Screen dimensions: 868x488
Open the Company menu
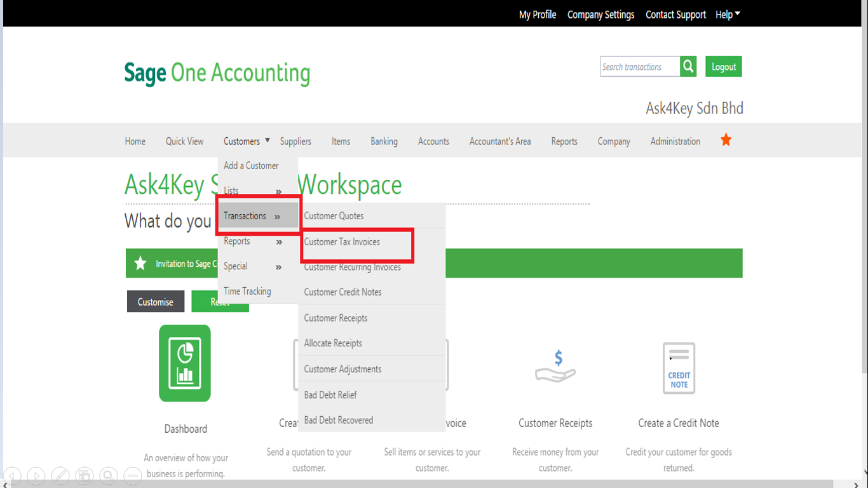(x=614, y=141)
